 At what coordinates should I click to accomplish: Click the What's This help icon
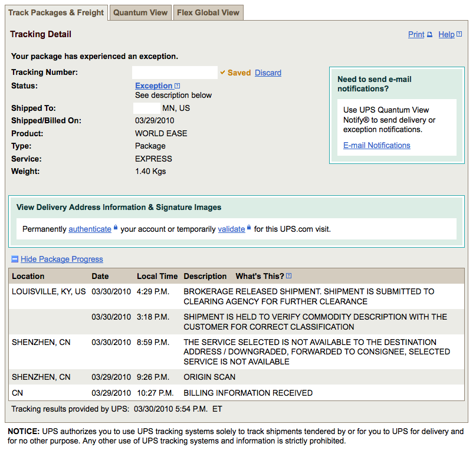click(288, 276)
